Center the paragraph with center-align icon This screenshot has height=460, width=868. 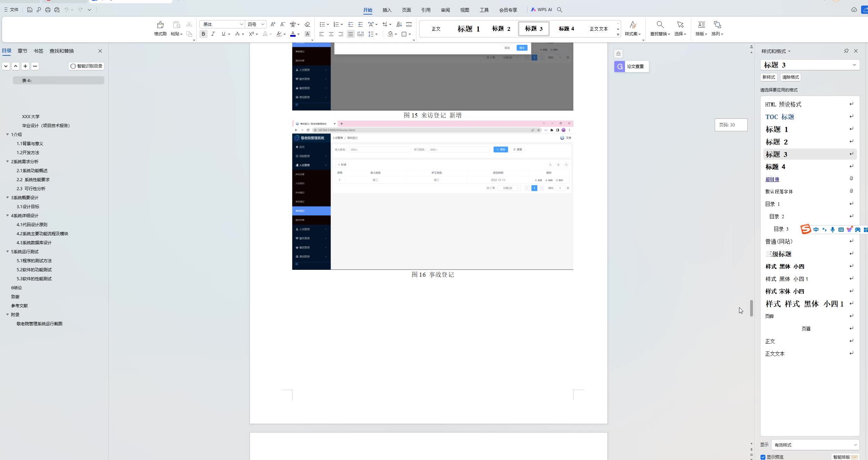point(331,34)
